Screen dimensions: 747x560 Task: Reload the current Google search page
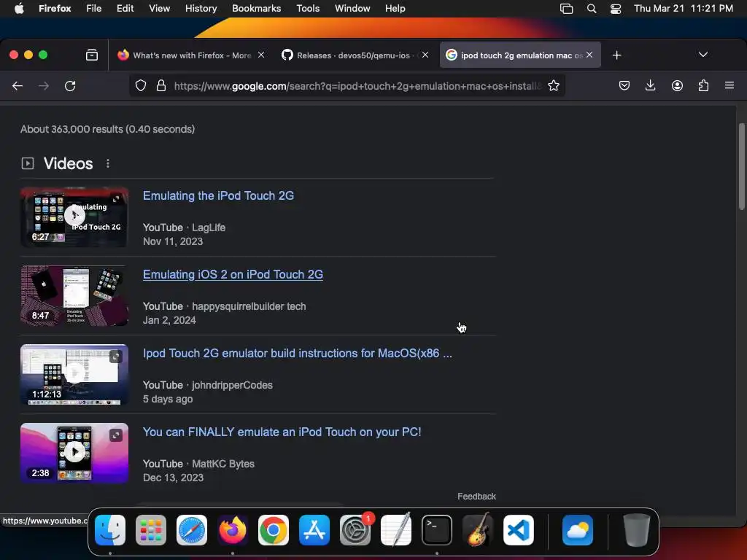[70, 86]
